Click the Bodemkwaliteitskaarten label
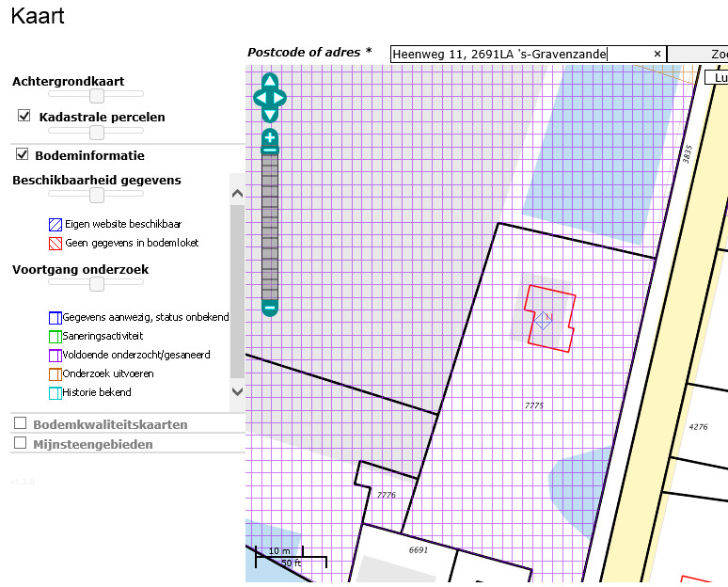728x587 pixels. 110,424
